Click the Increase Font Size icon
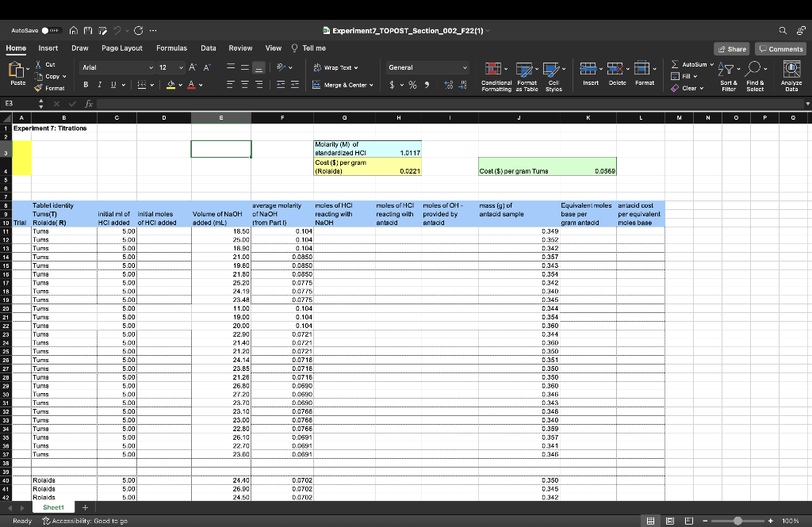812x527 pixels. coord(193,68)
